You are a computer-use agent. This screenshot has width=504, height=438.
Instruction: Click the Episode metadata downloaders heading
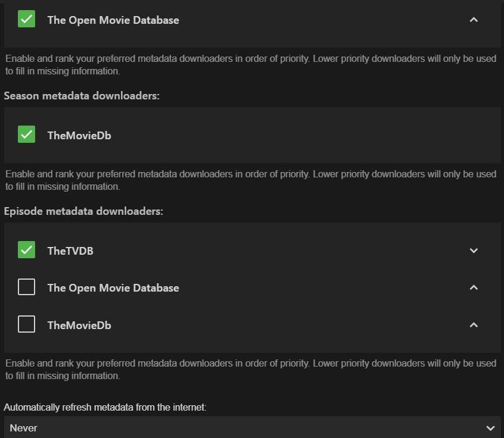coord(83,211)
